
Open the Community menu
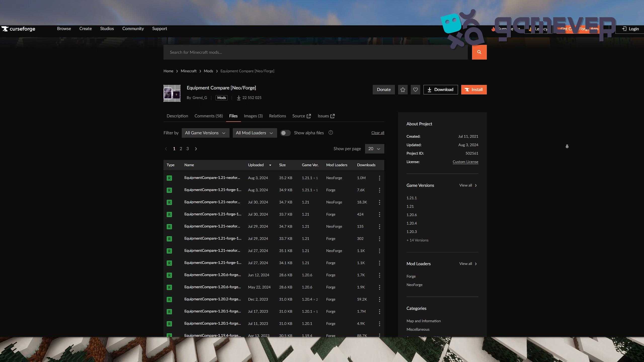point(133,29)
